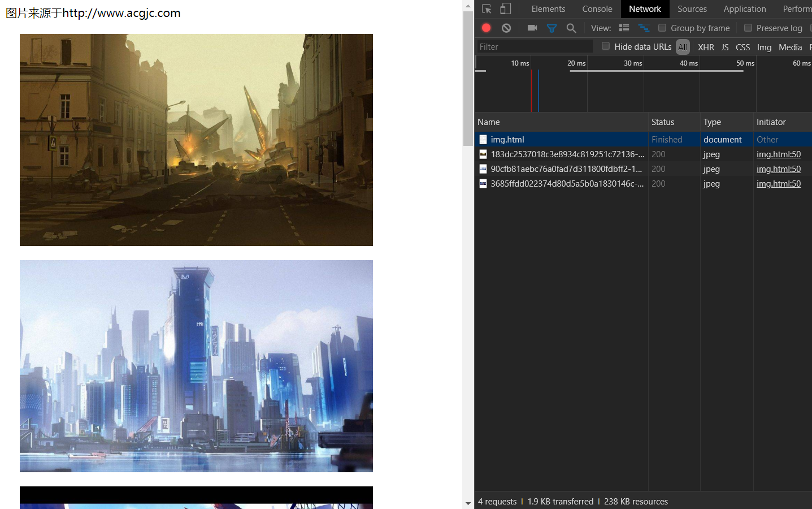Switch to the Application tab

point(745,9)
